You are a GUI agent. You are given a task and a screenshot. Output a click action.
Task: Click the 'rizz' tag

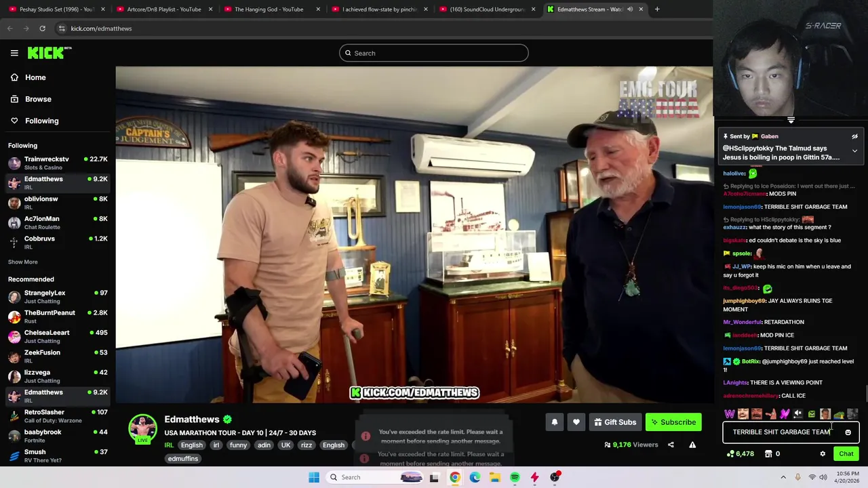[x=307, y=445]
